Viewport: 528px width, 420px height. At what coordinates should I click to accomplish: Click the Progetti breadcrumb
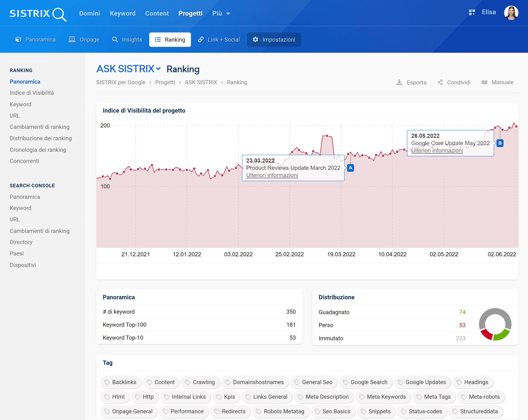pos(165,82)
